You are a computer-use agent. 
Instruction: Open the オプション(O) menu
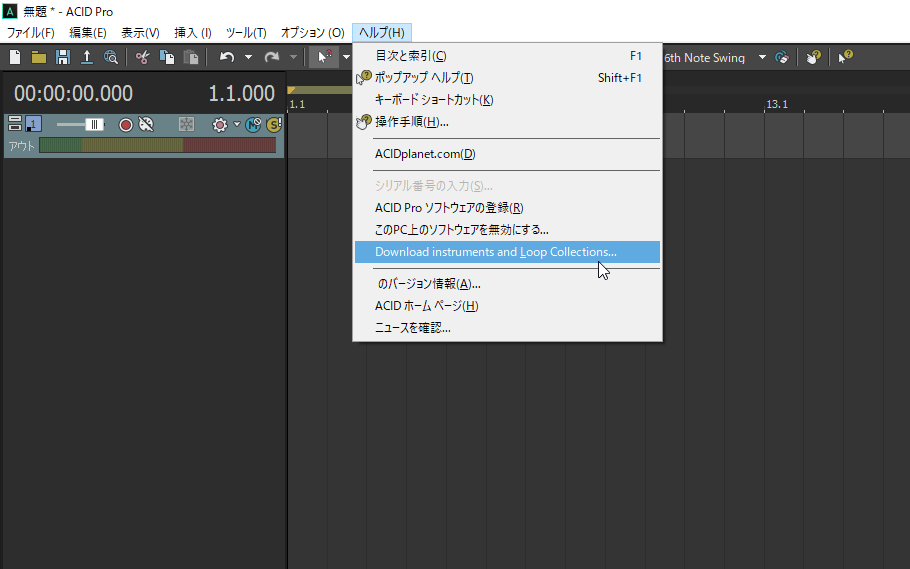[313, 33]
